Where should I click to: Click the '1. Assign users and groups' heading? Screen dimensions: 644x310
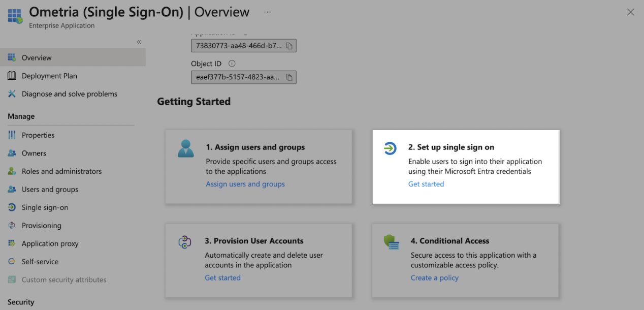(x=255, y=147)
